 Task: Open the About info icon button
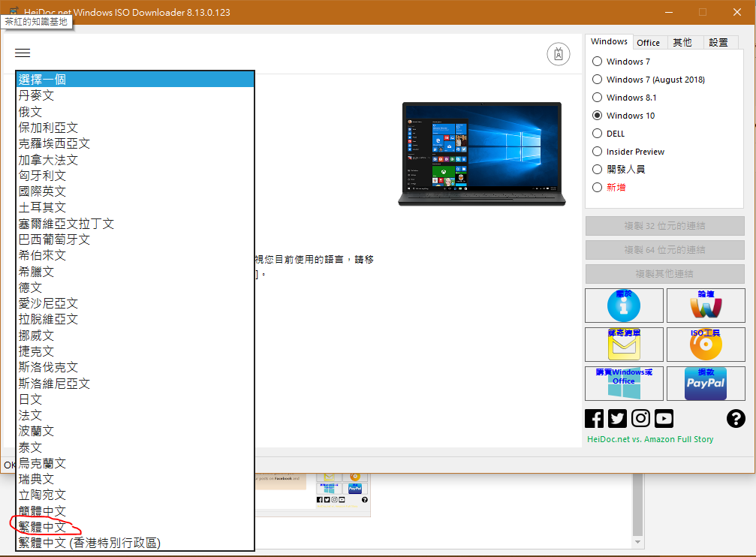tap(624, 306)
